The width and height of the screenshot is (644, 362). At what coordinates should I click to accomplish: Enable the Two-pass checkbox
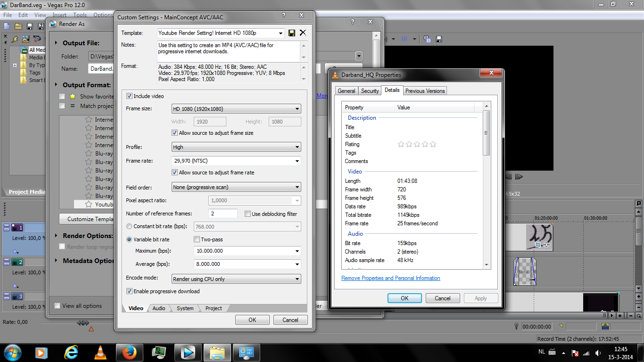coord(197,239)
